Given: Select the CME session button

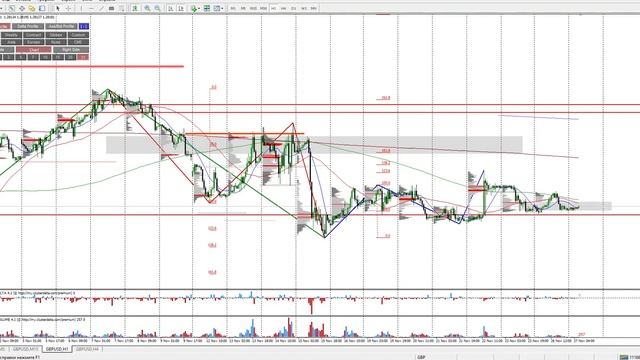Looking at the screenshot, I should [78, 42].
